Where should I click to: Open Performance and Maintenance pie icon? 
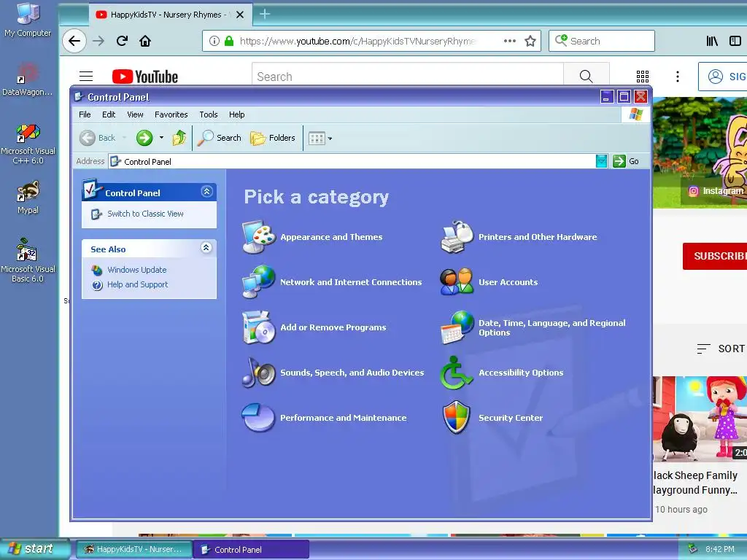point(259,418)
